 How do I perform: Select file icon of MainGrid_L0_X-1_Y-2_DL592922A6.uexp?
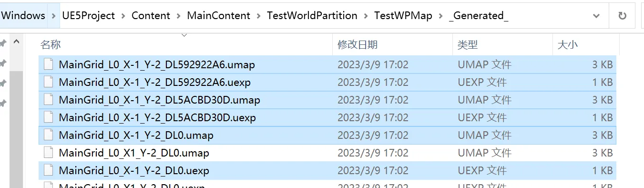(x=48, y=82)
